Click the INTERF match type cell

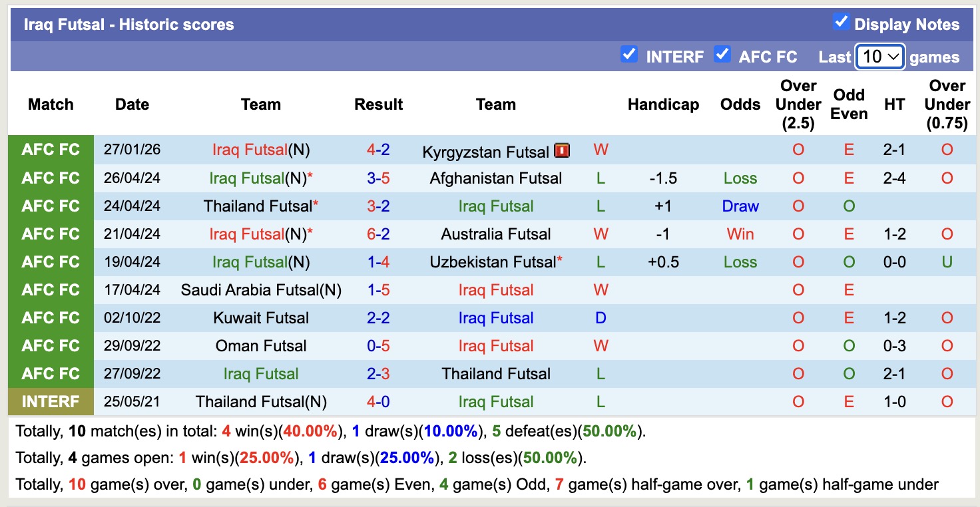[51, 402]
